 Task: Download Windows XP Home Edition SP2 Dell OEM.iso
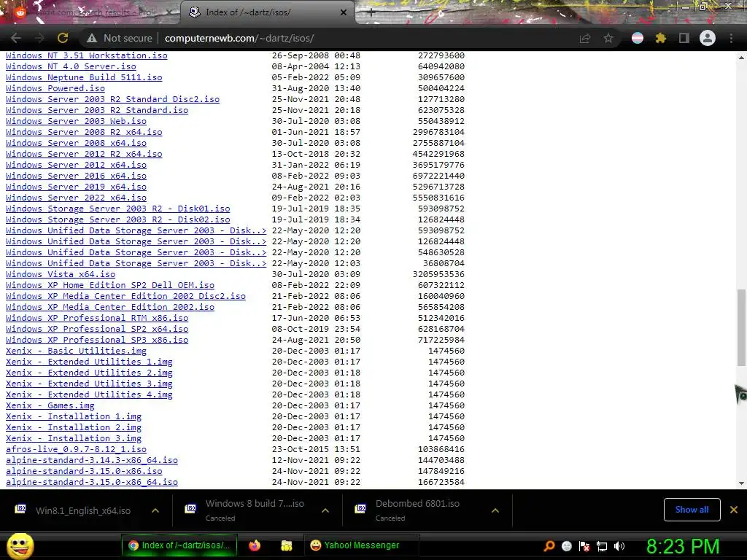pos(110,285)
